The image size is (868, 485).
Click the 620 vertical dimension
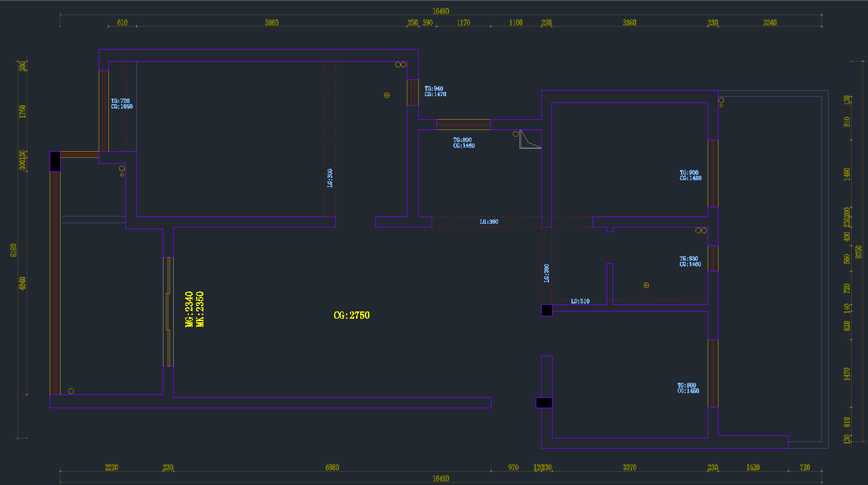847,326
